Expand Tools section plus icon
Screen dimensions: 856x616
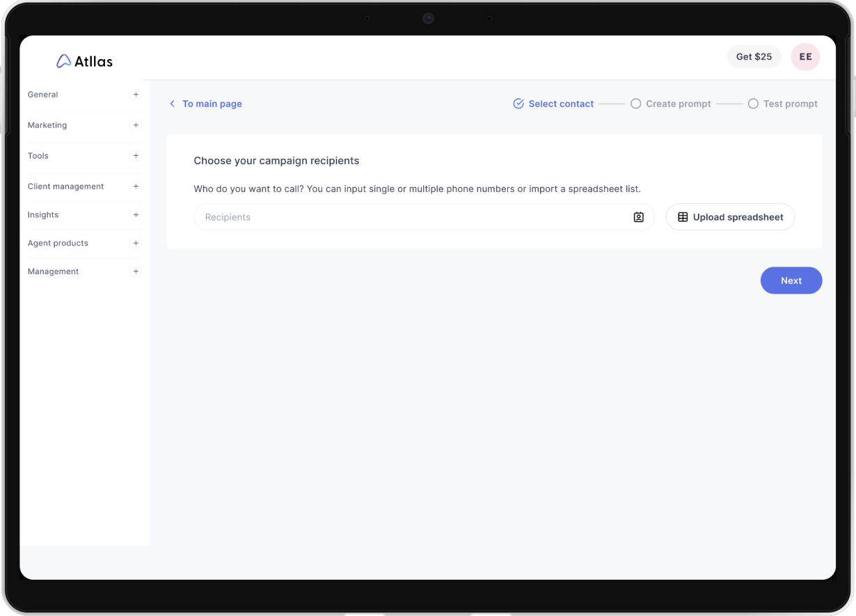pos(136,156)
